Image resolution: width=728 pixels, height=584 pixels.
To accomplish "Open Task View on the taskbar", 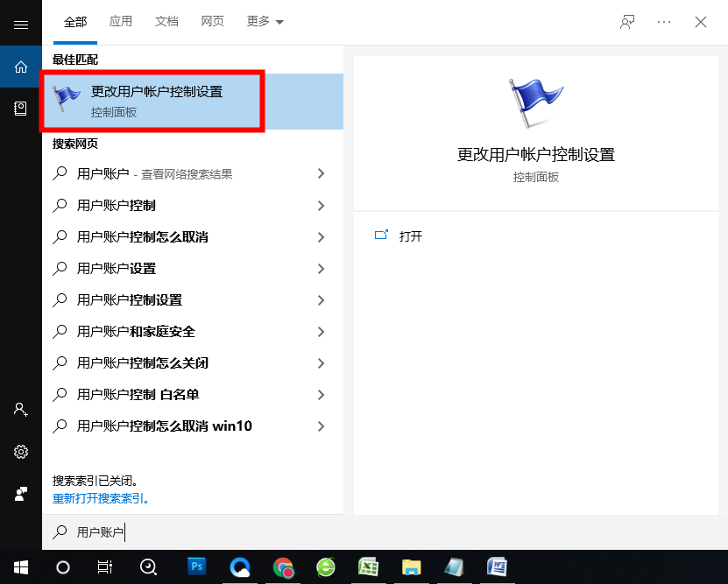I will (x=105, y=566).
